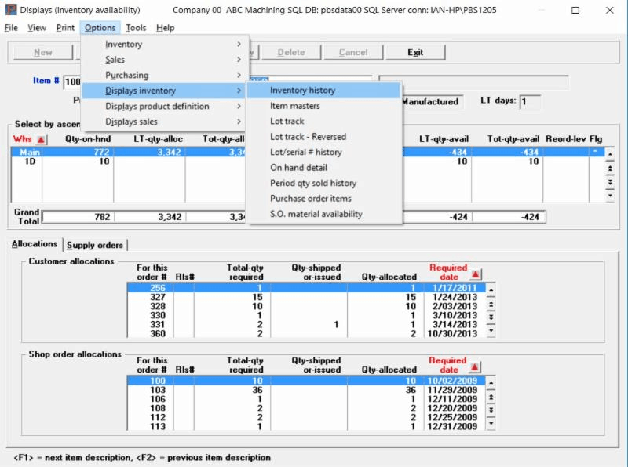Click the red sort icon beside Required date in Customer allocations
This screenshot has width=628, height=467.
pos(474,273)
